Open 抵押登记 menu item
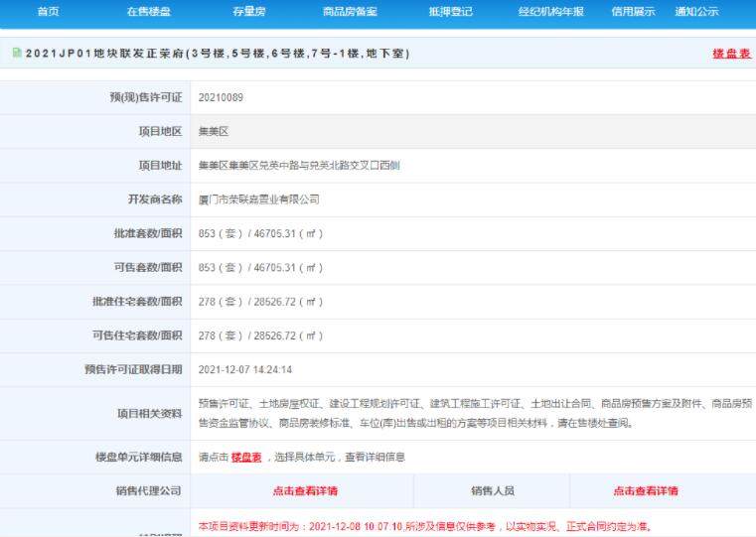 click(451, 11)
